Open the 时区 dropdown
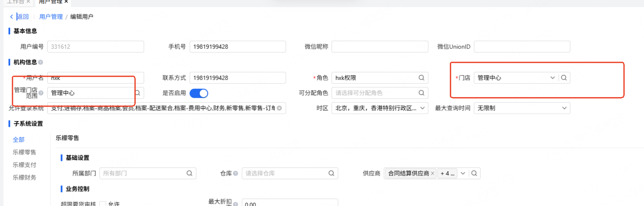This screenshot has width=644, height=206. pyautogui.click(x=380, y=108)
